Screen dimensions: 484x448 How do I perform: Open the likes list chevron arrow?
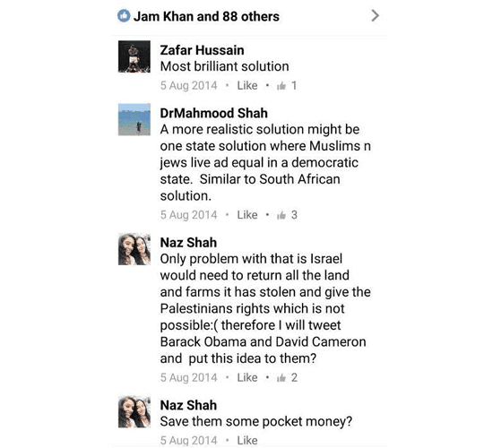375,16
